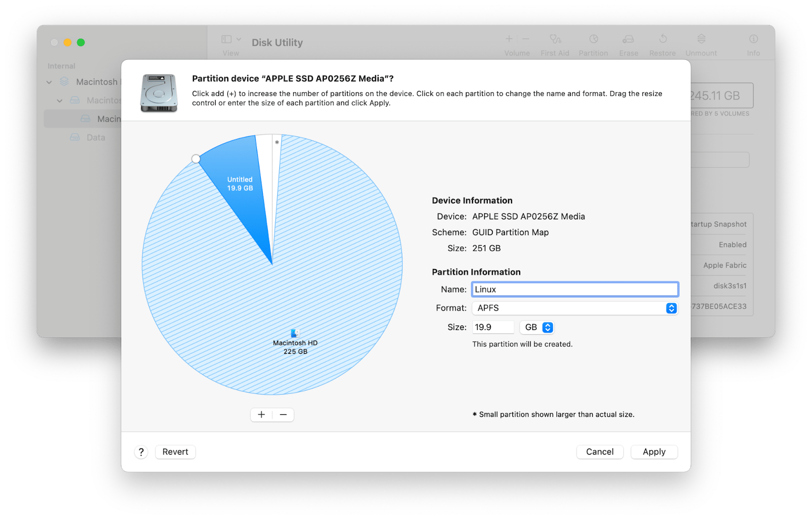Screen dimensions: 812x521
Task: Click the Partition toolbar icon
Action: (593, 39)
